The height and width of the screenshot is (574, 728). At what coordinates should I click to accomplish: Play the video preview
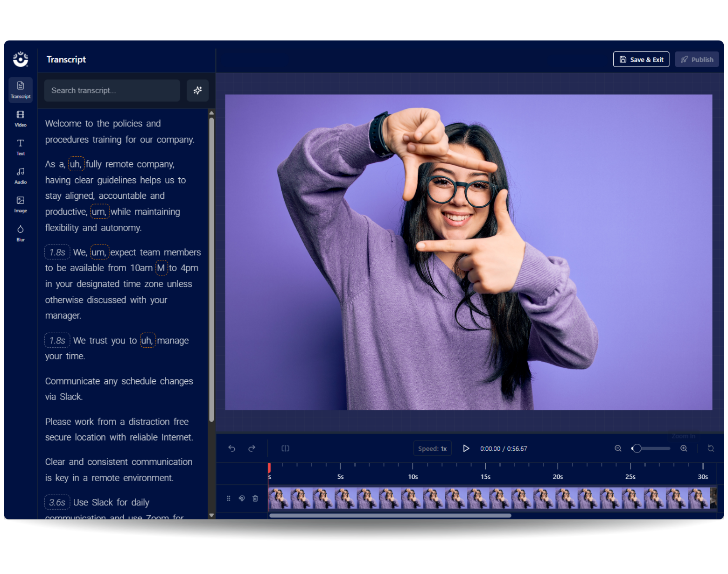pyautogui.click(x=466, y=448)
